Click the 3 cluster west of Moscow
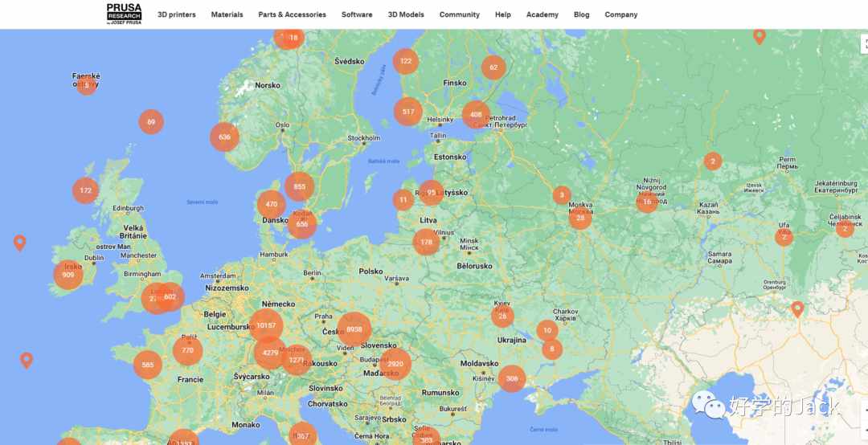This screenshot has width=868, height=445. click(562, 195)
